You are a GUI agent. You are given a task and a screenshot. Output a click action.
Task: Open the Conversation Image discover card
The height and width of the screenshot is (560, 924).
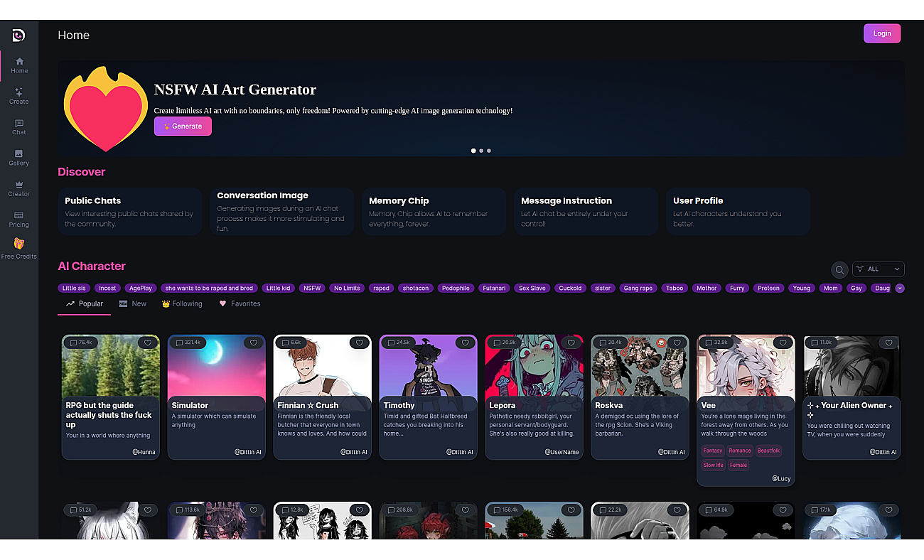pos(282,211)
